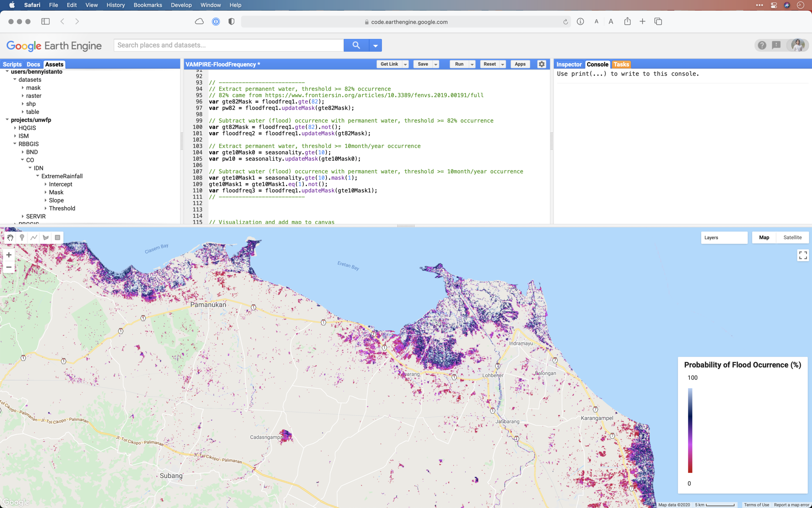Click the Reset button
The height and width of the screenshot is (508, 812).
489,64
